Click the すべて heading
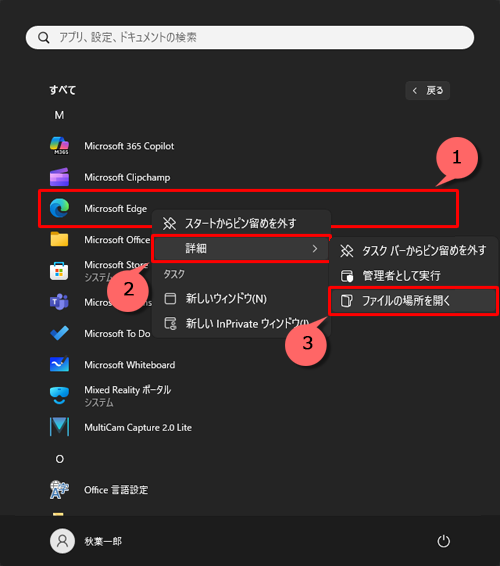500x566 pixels. coord(63,90)
